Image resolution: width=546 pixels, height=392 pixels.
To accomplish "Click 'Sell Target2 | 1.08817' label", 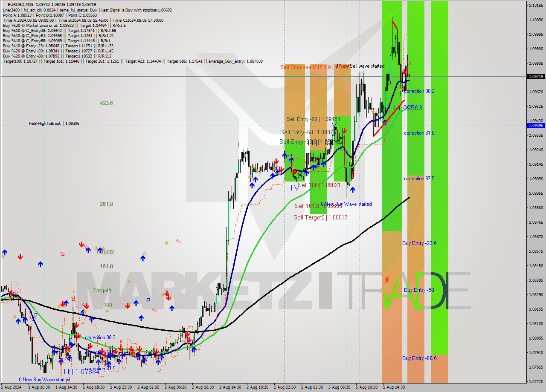I will point(320,217).
